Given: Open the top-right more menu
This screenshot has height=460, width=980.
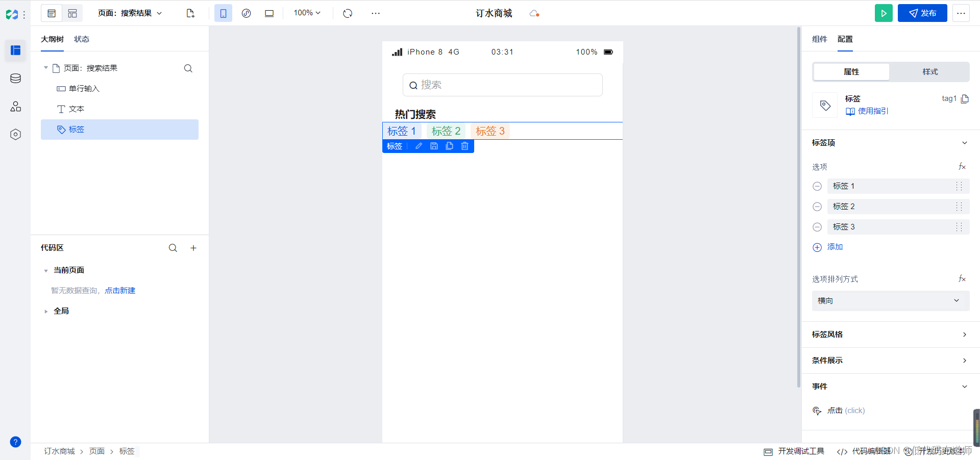Looking at the screenshot, I should click(x=961, y=13).
